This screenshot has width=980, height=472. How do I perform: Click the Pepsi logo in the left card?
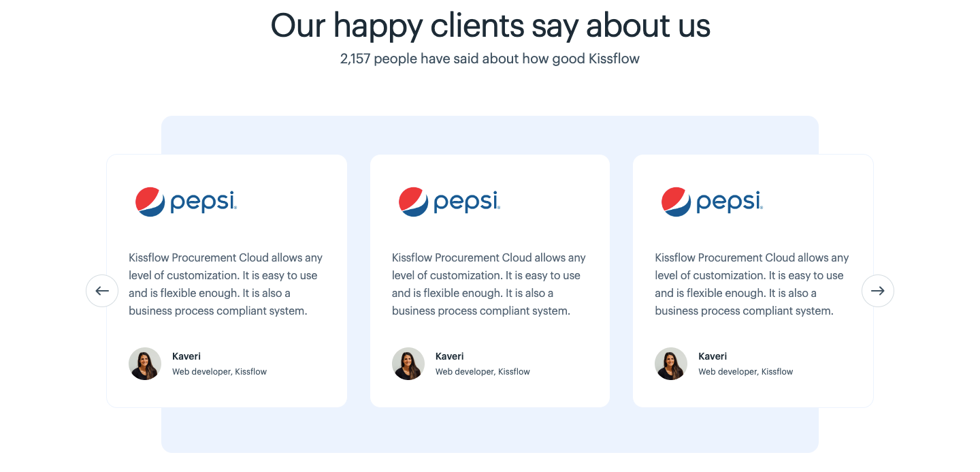[186, 202]
